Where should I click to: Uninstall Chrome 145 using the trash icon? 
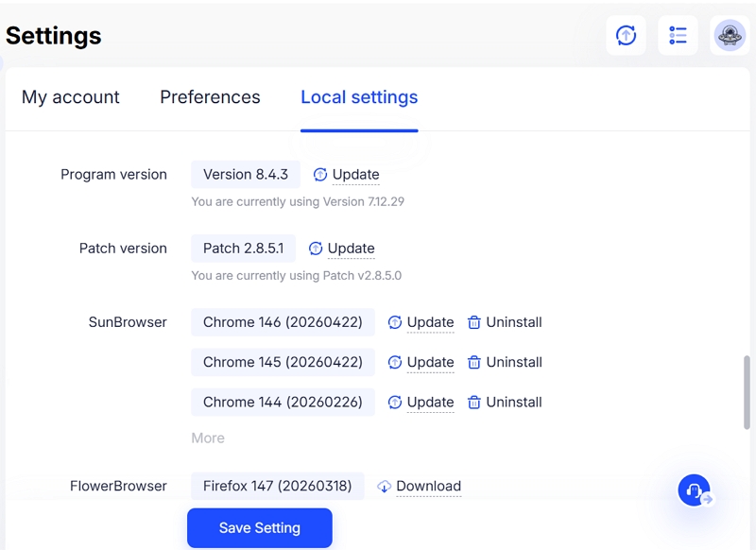click(x=473, y=362)
